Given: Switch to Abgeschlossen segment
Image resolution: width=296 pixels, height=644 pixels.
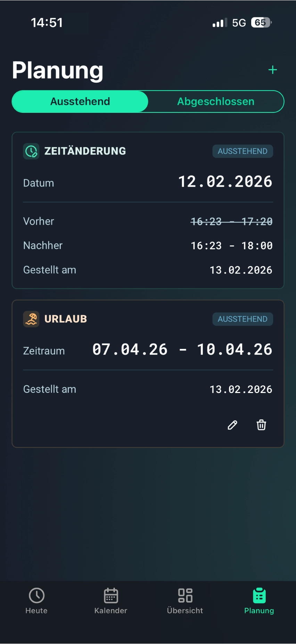Looking at the screenshot, I should pyautogui.click(x=216, y=101).
